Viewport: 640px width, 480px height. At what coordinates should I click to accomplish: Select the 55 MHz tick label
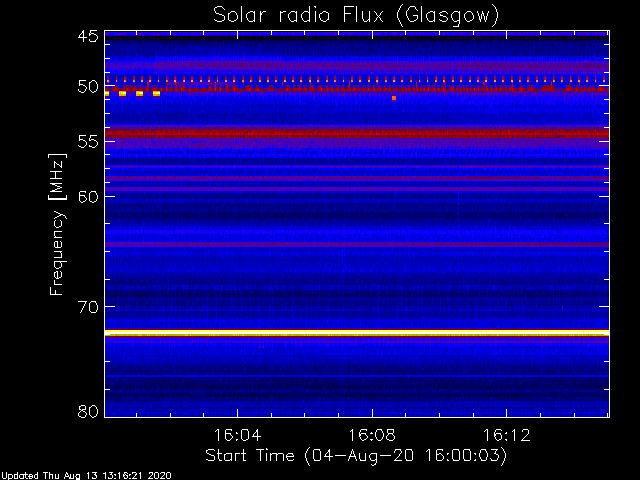pyautogui.click(x=87, y=142)
